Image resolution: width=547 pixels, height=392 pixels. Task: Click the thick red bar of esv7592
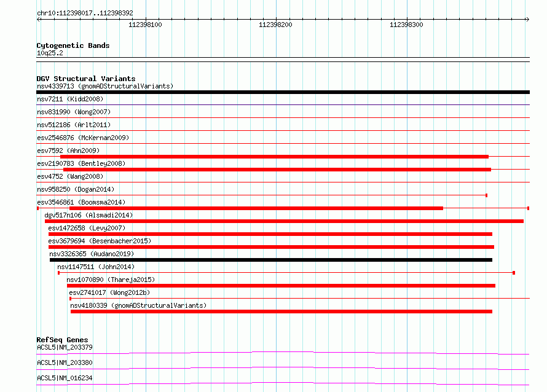(274, 157)
